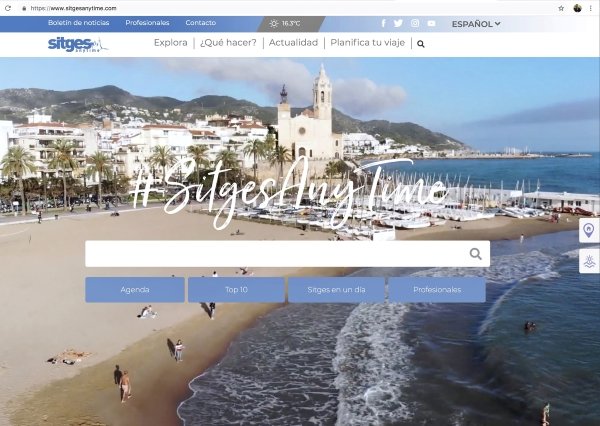The height and width of the screenshot is (426, 600).
Task: Click the navigation bar search magnifier
Action: coord(421,44)
